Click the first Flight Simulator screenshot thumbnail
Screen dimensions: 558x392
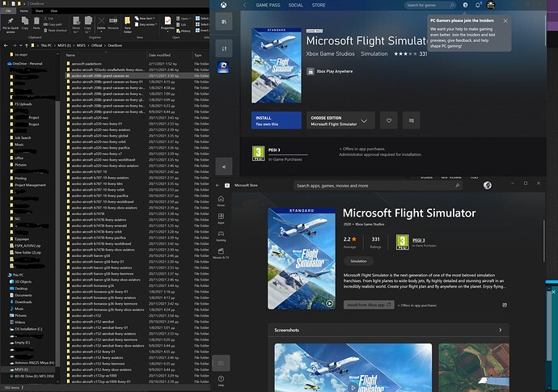click(x=353, y=368)
